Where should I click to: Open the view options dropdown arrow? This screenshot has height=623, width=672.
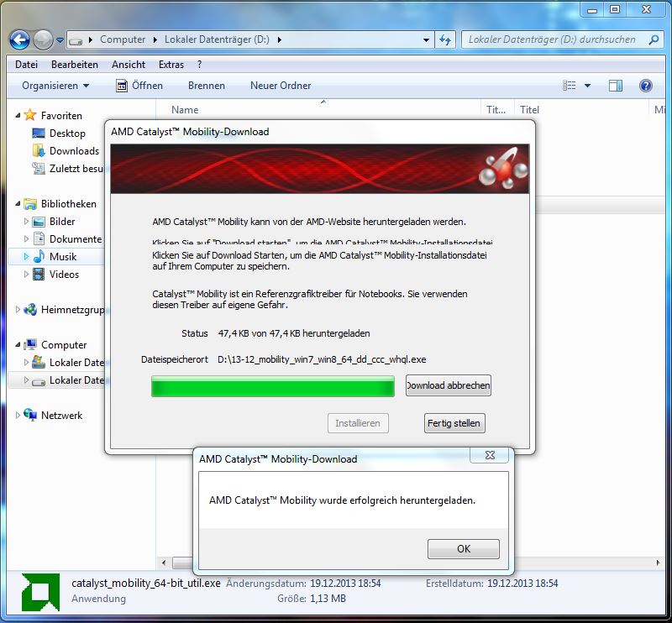coord(587,86)
